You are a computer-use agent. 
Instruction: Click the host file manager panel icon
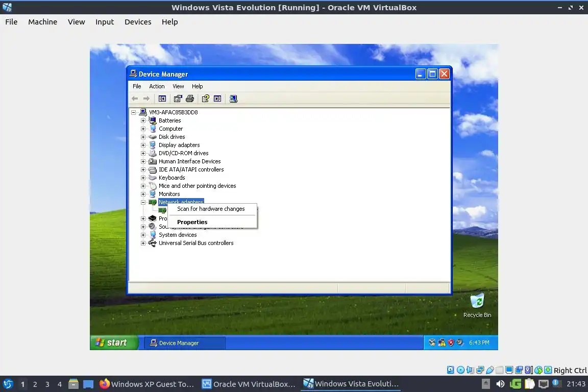point(73,384)
